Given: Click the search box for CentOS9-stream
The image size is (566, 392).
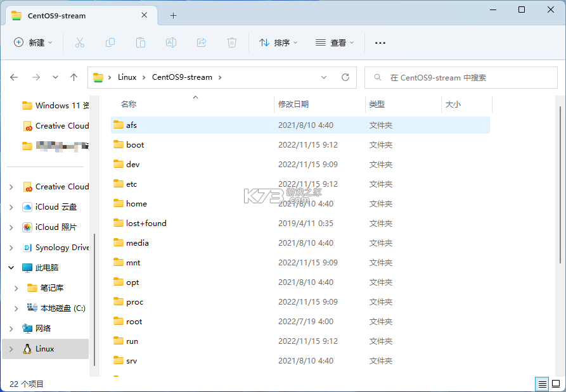Looking at the screenshot, I should pyautogui.click(x=461, y=77).
